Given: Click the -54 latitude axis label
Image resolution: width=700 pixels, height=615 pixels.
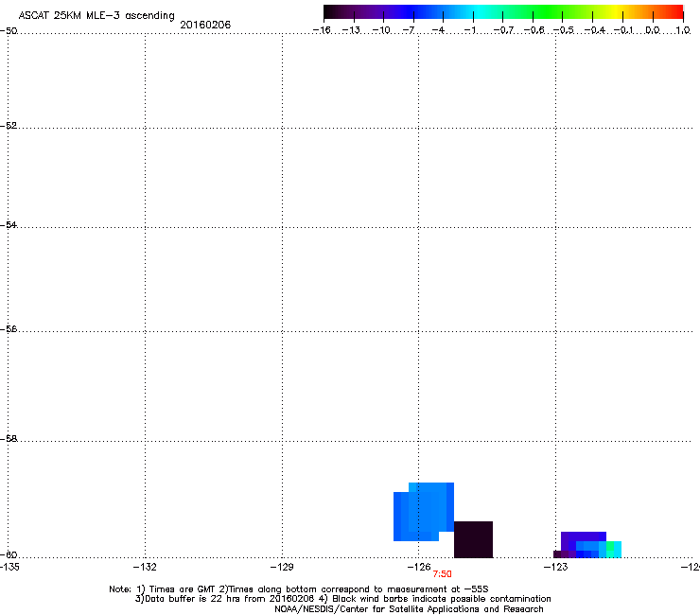Looking at the screenshot, I should coord(9,224).
